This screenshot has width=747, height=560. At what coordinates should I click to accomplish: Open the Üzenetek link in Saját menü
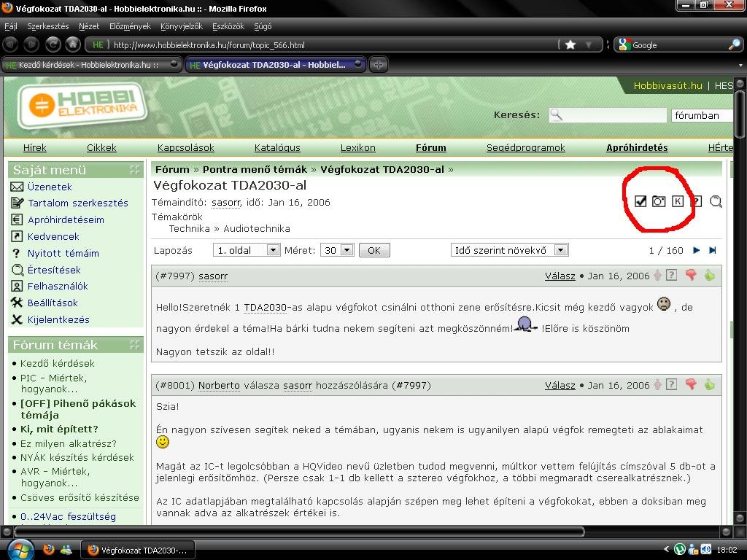[x=50, y=187]
